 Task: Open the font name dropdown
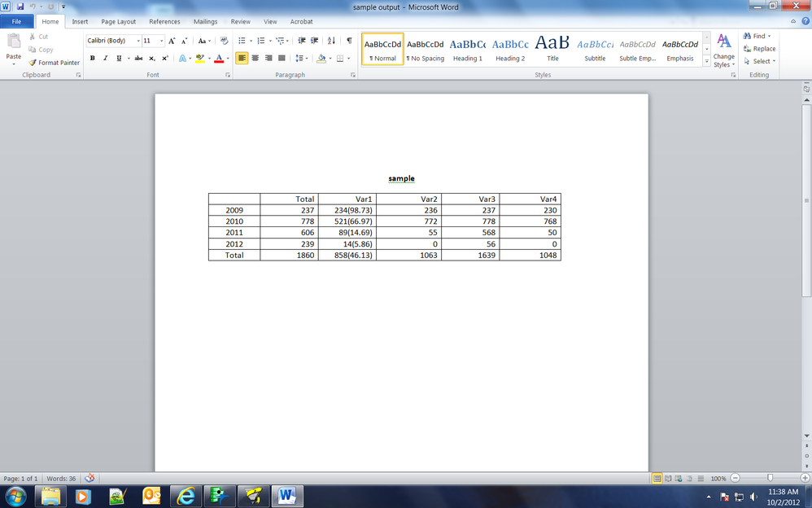[x=138, y=41]
